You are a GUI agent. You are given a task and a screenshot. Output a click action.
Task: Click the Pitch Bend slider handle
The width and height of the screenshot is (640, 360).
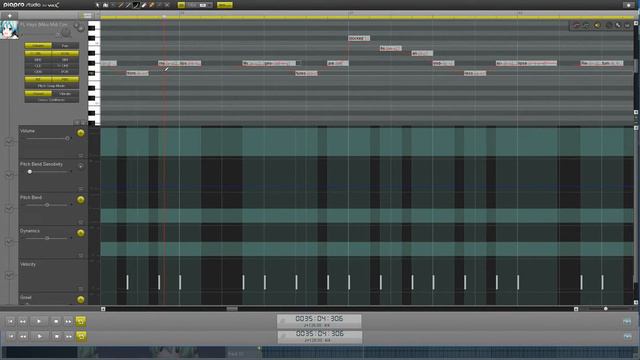pos(47,205)
